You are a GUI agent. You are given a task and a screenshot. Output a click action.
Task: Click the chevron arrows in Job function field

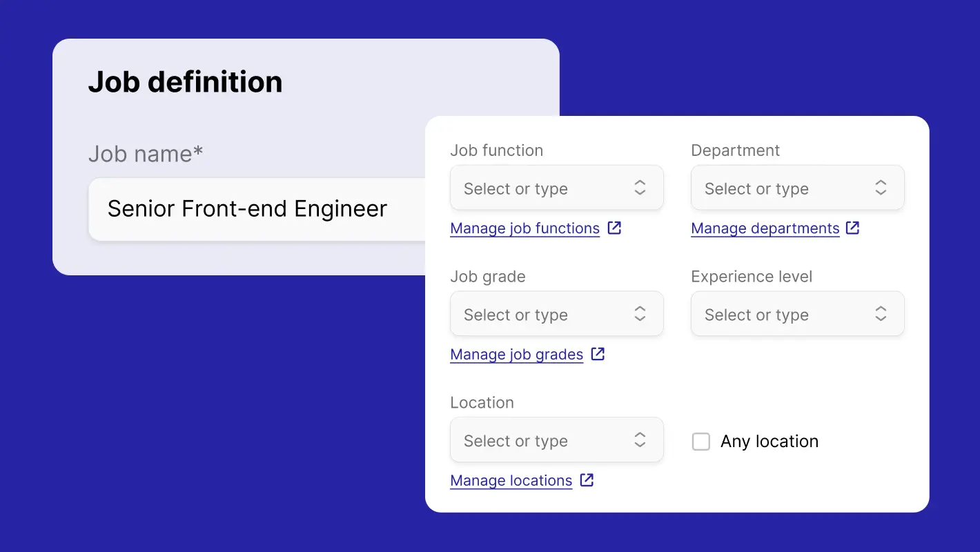click(x=640, y=188)
